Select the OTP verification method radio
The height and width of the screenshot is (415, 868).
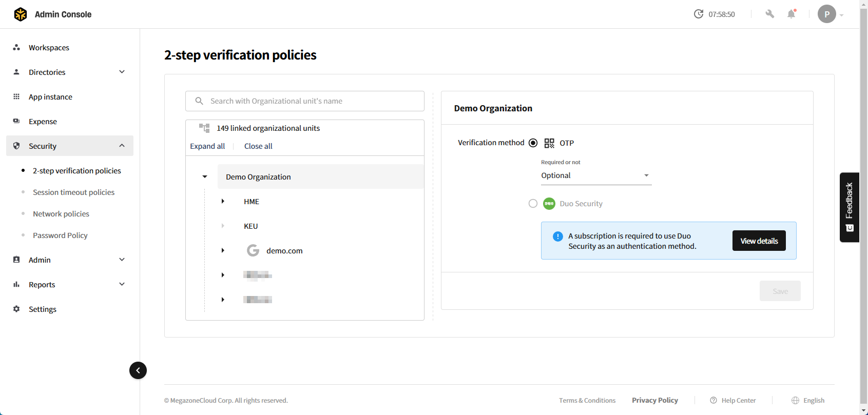coord(533,143)
